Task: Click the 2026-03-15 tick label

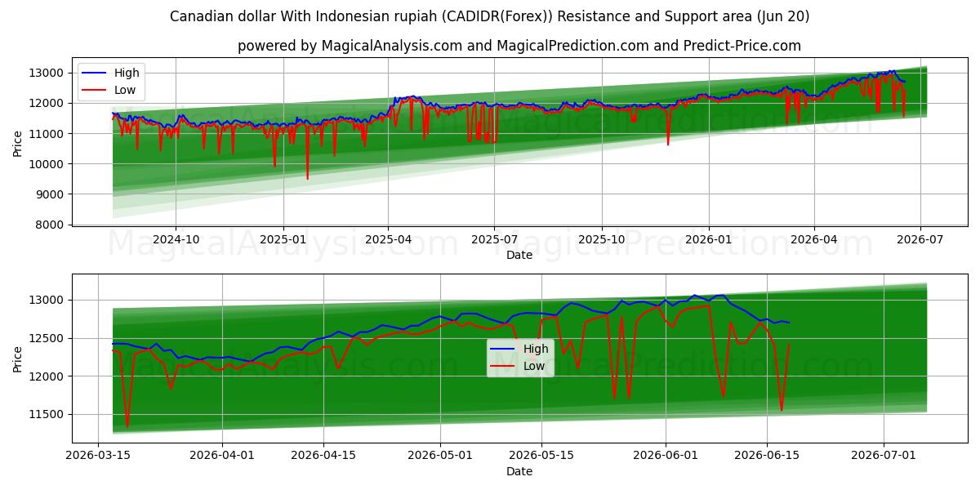Action: [99, 456]
